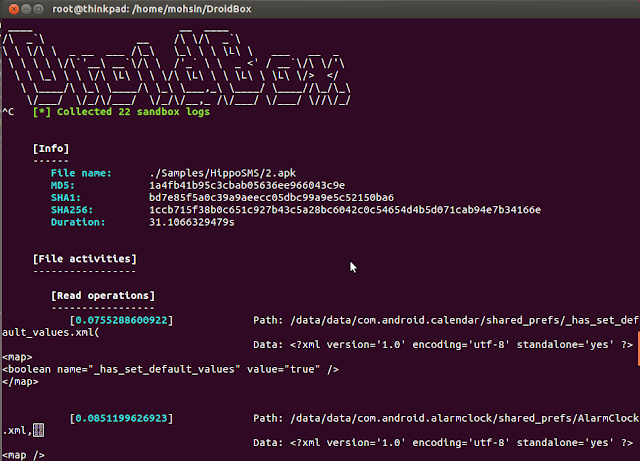Select MD5 hash 1a4fb41b95c3cbab05636ee966043c9e
Viewport: 640px width, 461px height.
click(247, 185)
